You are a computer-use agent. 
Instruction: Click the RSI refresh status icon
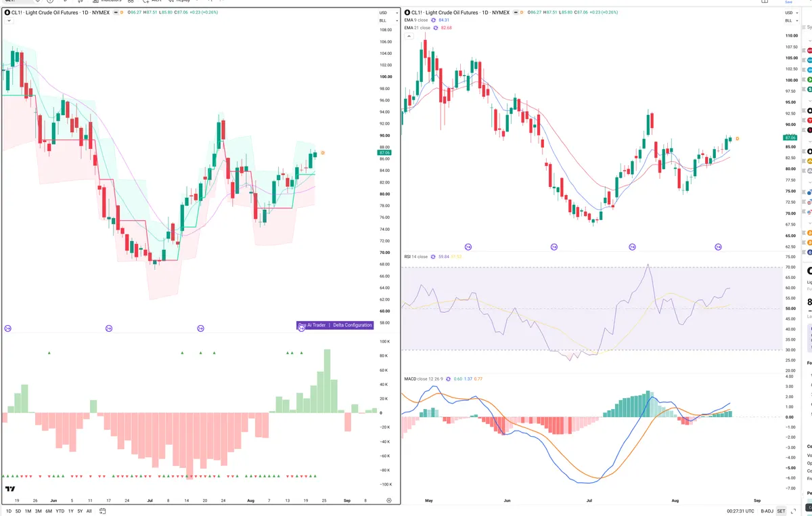pyautogui.click(x=434, y=257)
